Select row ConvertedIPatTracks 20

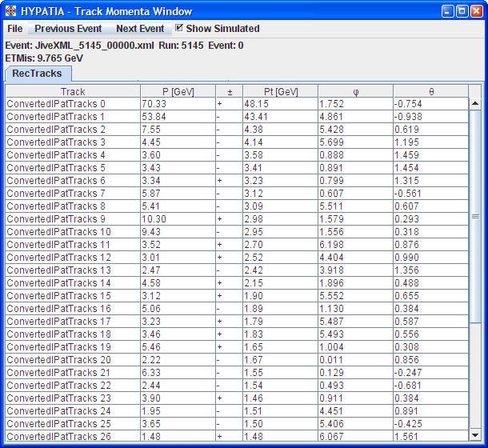[x=237, y=359]
